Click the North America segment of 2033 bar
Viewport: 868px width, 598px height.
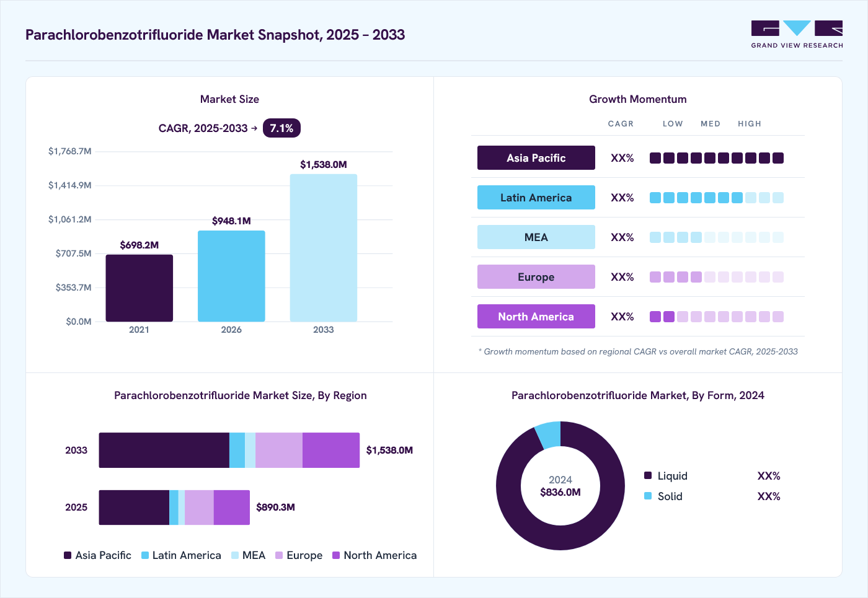tap(331, 451)
